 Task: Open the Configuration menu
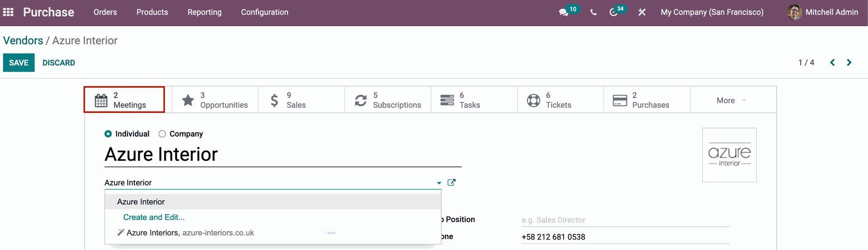tap(264, 12)
